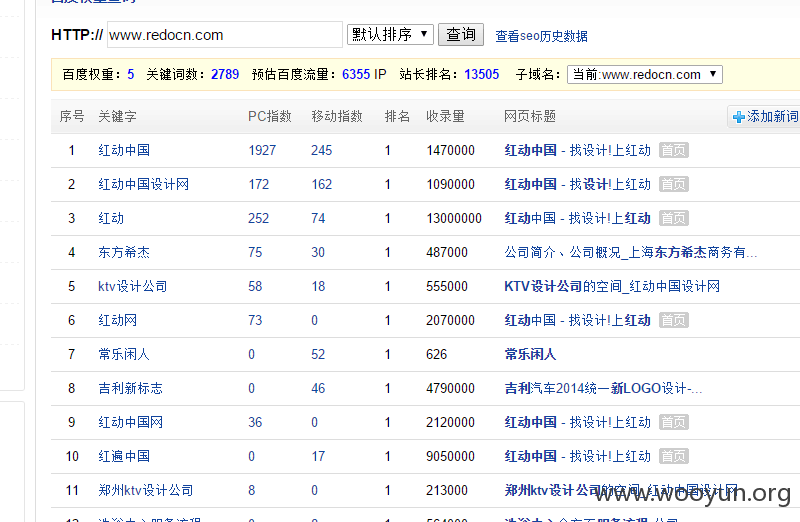
Task: Open keyword 吉利新标志
Action: 131,388
